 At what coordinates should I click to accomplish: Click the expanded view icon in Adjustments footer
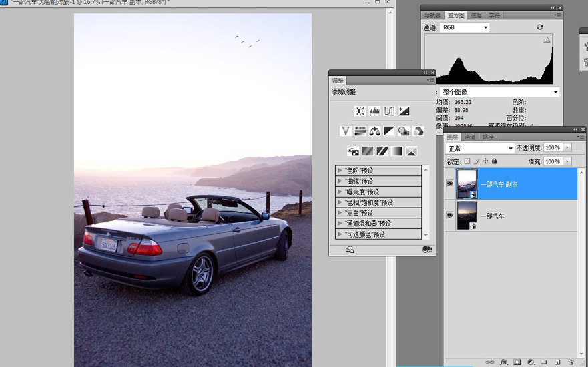(350, 250)
